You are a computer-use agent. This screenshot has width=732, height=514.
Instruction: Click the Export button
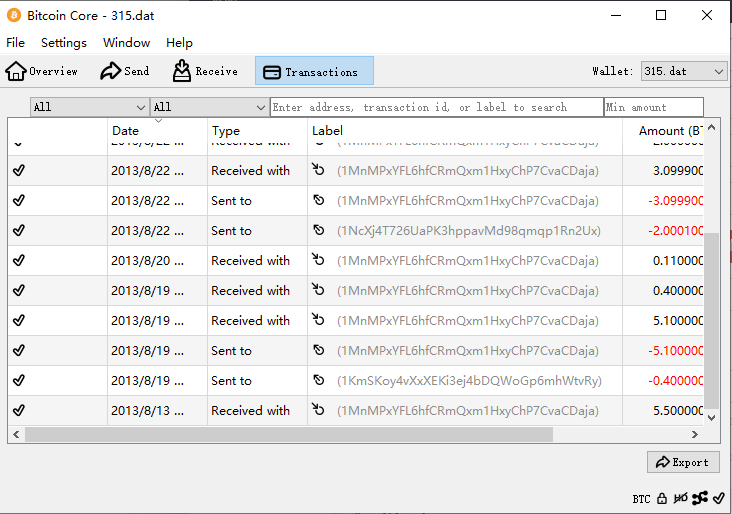[x=683, y=462]
